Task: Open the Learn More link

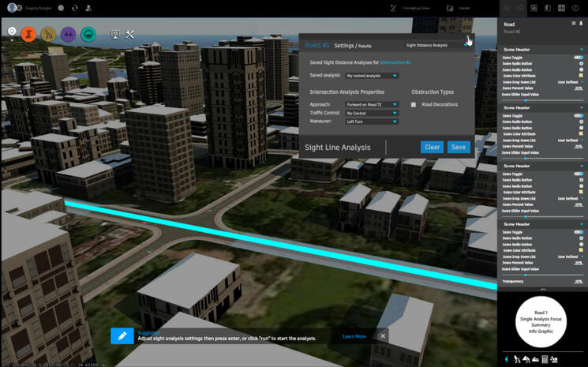Action: point(354,336)
